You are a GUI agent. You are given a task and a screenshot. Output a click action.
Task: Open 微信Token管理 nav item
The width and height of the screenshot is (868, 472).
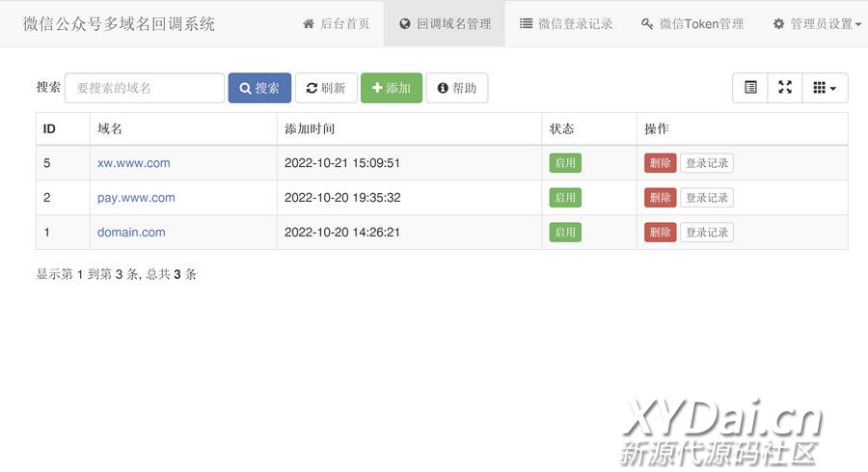pyautogui.click(x=692, y=23)
